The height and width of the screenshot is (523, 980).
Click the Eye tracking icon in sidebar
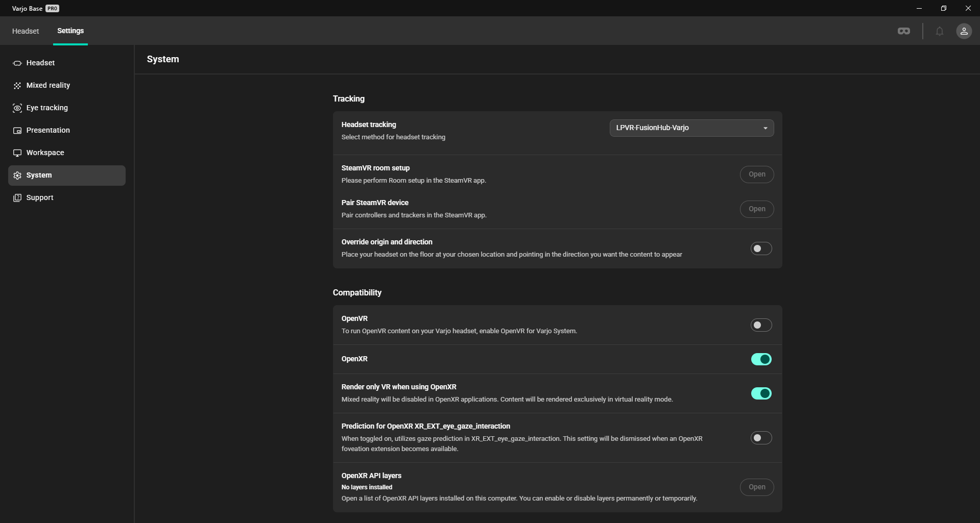coord(17,108)
